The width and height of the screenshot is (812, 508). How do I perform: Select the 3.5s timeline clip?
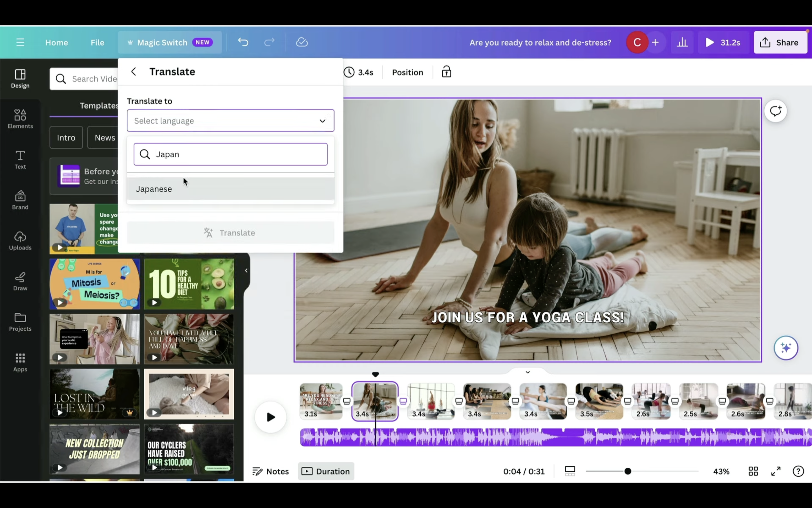pyautogui.click(x=599, y=401)
